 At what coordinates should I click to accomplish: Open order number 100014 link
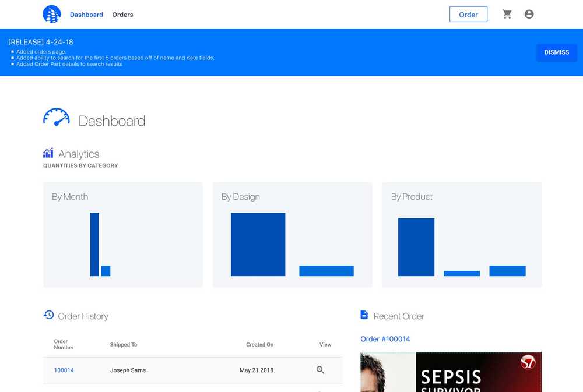coord(64,370)
